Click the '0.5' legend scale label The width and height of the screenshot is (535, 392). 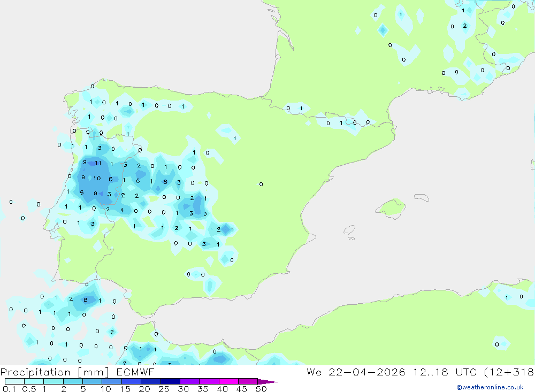tap(29, 389)
